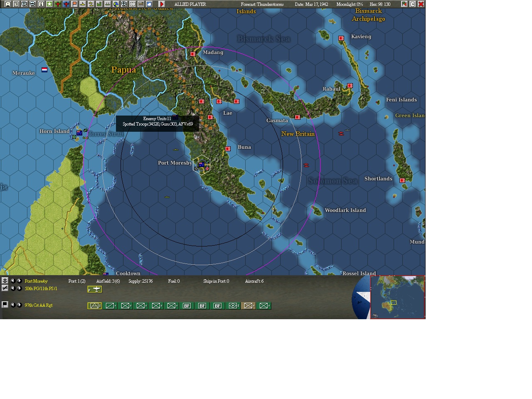The height and width of the screenshot is (399, 532).
Task: Select the land unit icon with circle symbol
Action: [233, 306]
